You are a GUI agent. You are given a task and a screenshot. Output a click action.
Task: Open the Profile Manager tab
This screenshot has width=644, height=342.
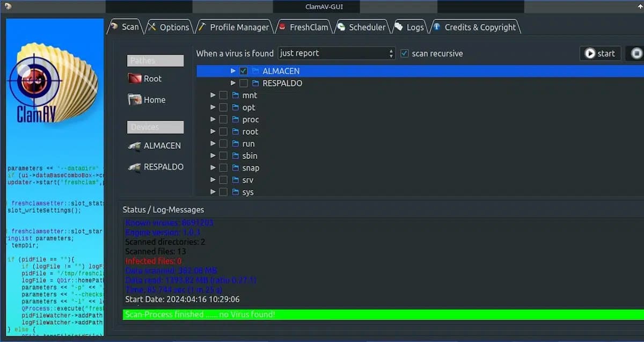(233, 27)
